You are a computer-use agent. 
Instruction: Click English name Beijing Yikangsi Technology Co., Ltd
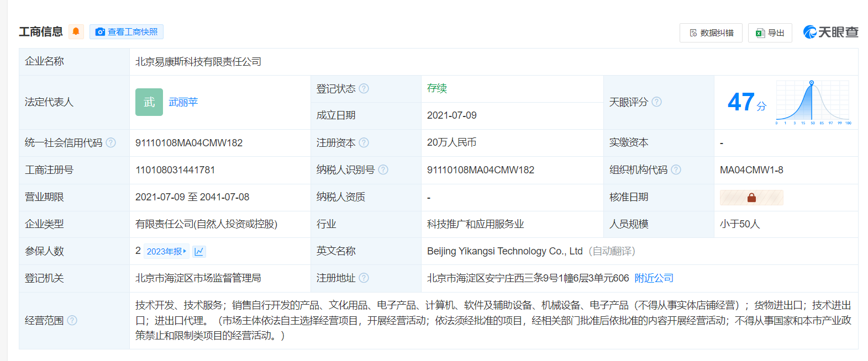coord(505,251)
